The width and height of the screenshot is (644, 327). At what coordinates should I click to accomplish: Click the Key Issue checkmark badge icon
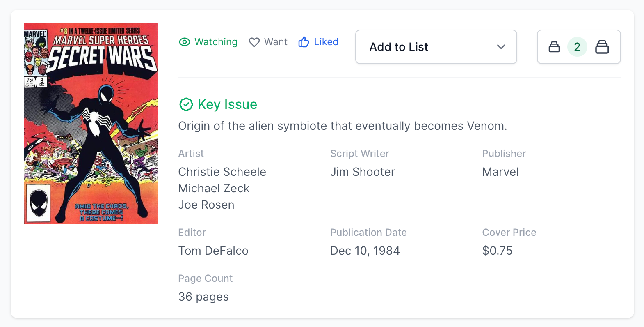(x=186, y=104)
